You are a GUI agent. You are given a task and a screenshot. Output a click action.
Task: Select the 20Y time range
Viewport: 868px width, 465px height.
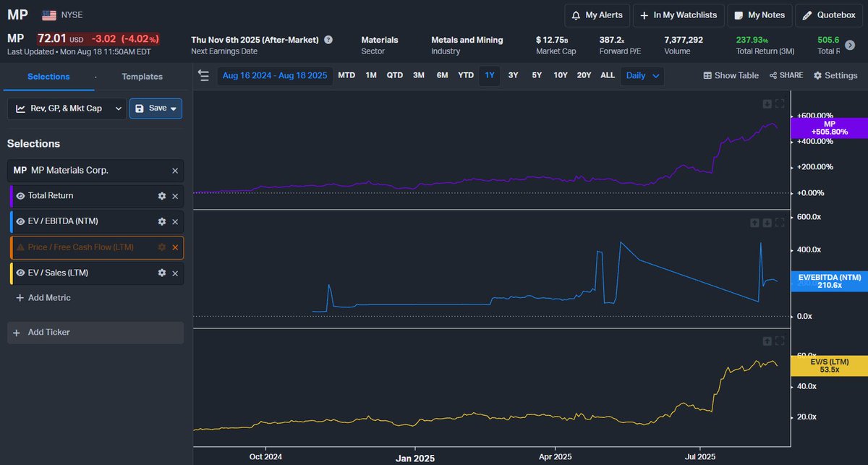pos(584,75)
